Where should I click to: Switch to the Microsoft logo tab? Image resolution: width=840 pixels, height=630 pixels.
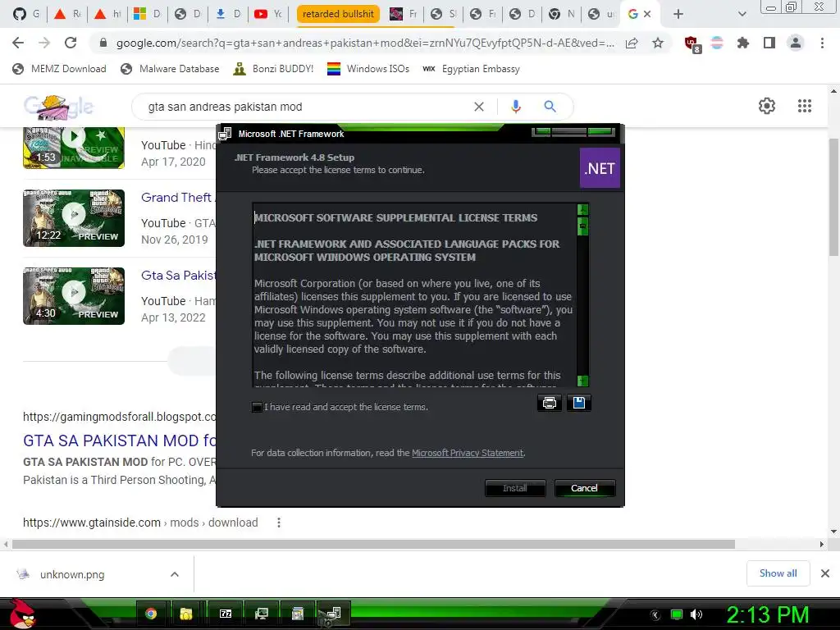(148, 14)
